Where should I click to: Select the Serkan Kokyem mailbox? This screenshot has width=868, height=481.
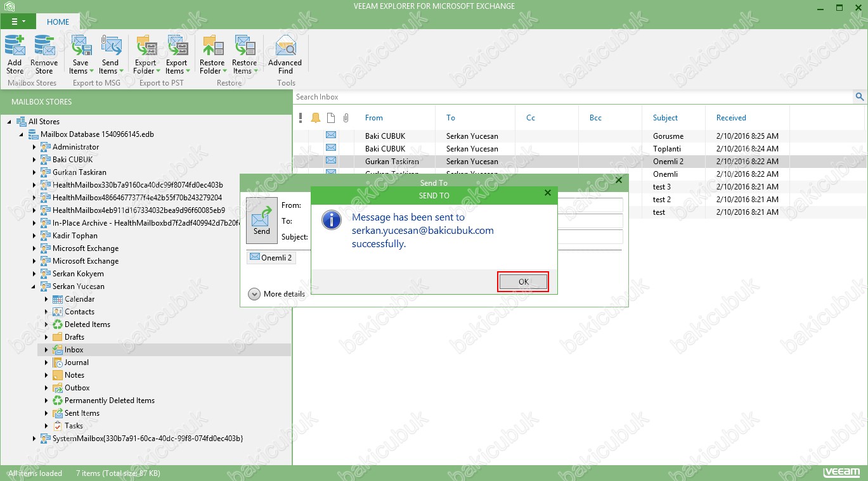[x=78, y=274]
